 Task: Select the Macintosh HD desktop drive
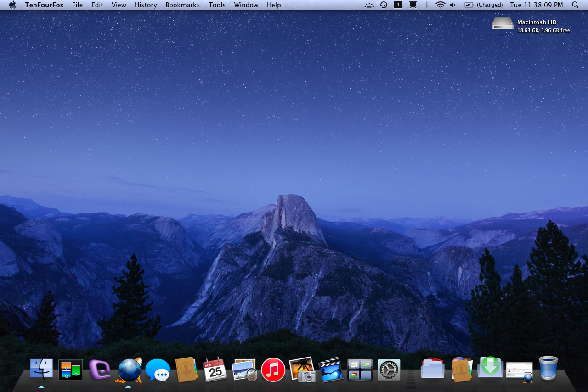click(502, 23)
